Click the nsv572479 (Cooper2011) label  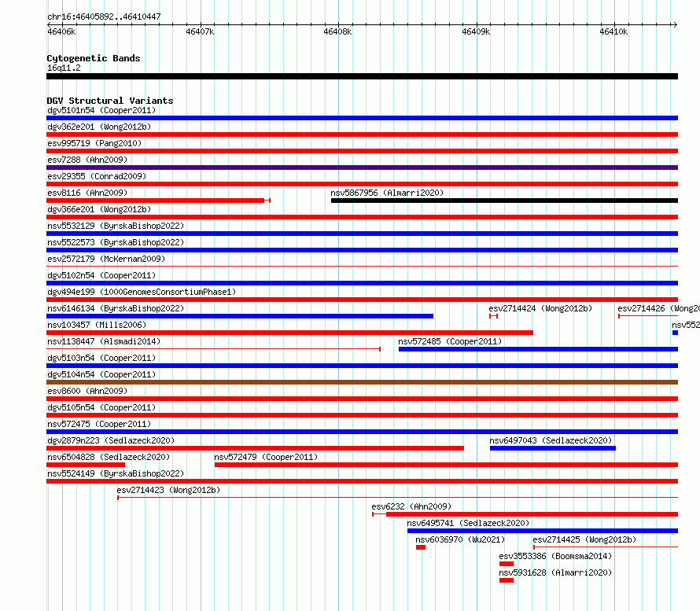click(266, 457)
